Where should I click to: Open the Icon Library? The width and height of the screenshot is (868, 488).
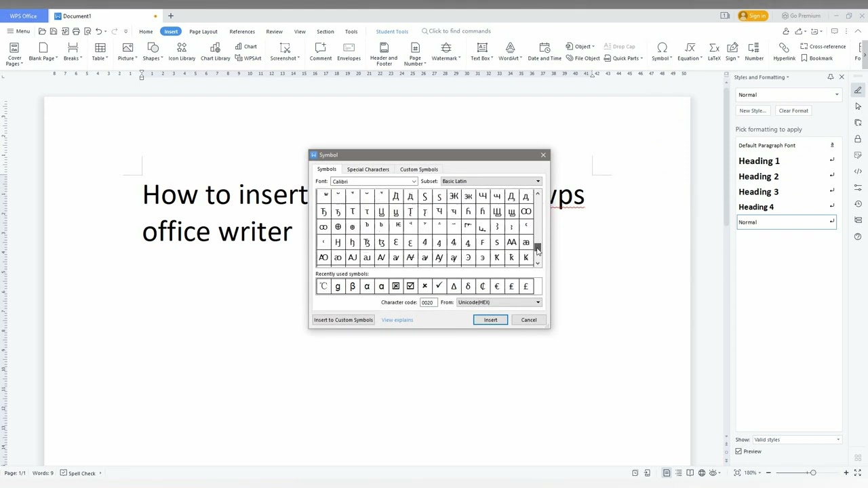[182, 52]
